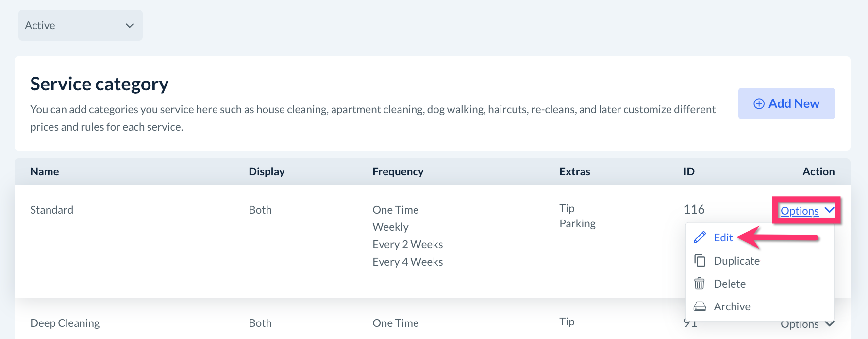Collapse the Options chevron for Standard
Screen dimensions: 868x339
point(829,210)
